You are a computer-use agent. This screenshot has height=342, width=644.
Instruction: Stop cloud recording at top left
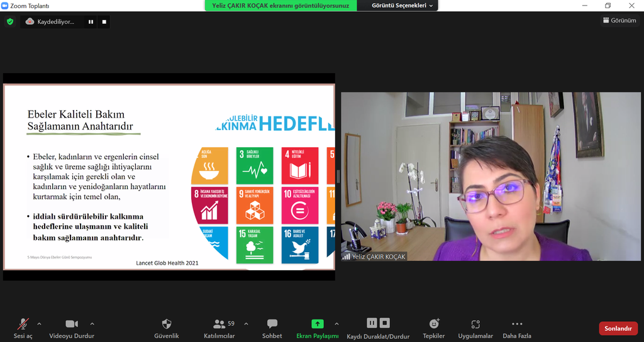(x=104, y=22)
